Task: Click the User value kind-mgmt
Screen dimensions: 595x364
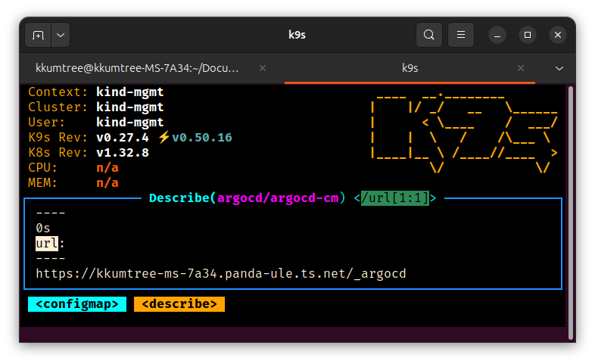Action: point(129,123)
